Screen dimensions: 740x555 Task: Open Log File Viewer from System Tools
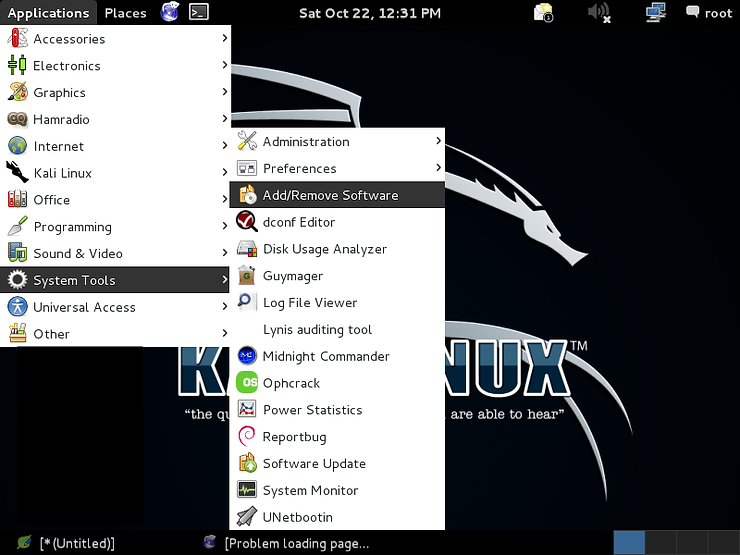(337, 302)
